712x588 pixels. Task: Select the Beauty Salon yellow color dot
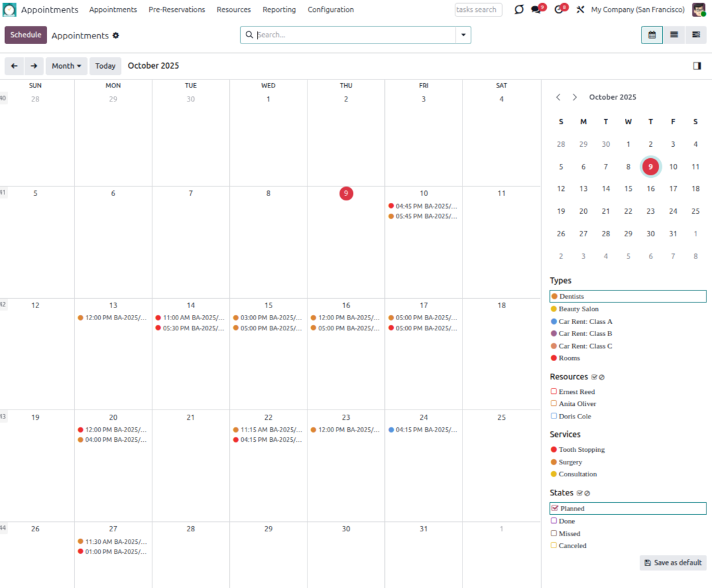click(x=554, y=309)
